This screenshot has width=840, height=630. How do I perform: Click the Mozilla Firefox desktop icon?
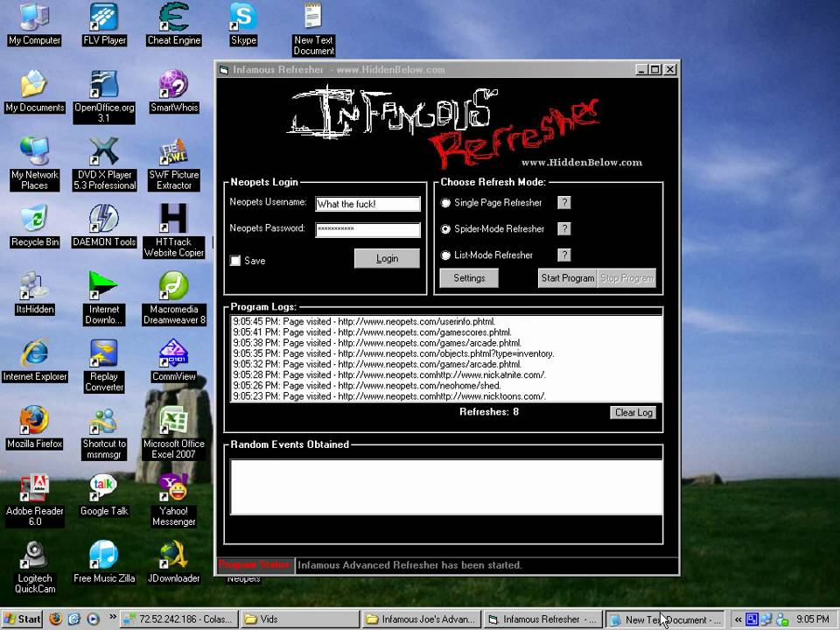[34, 428]
